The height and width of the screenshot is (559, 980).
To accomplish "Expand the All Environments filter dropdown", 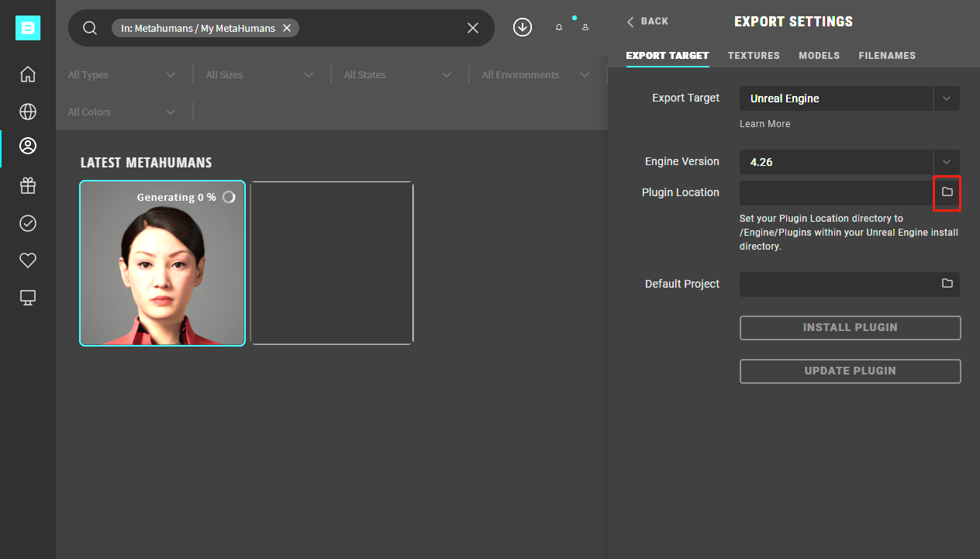I will [536, 75].
